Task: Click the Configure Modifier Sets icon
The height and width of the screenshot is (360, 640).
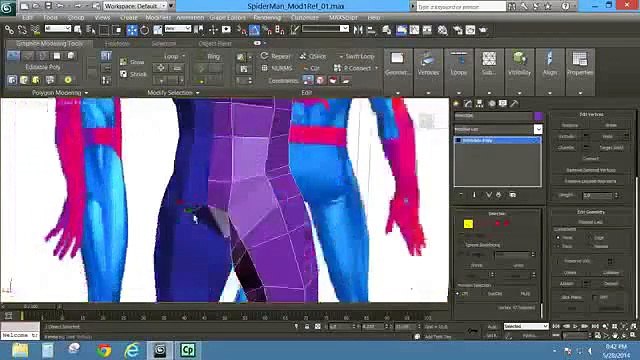Action: 513,195
